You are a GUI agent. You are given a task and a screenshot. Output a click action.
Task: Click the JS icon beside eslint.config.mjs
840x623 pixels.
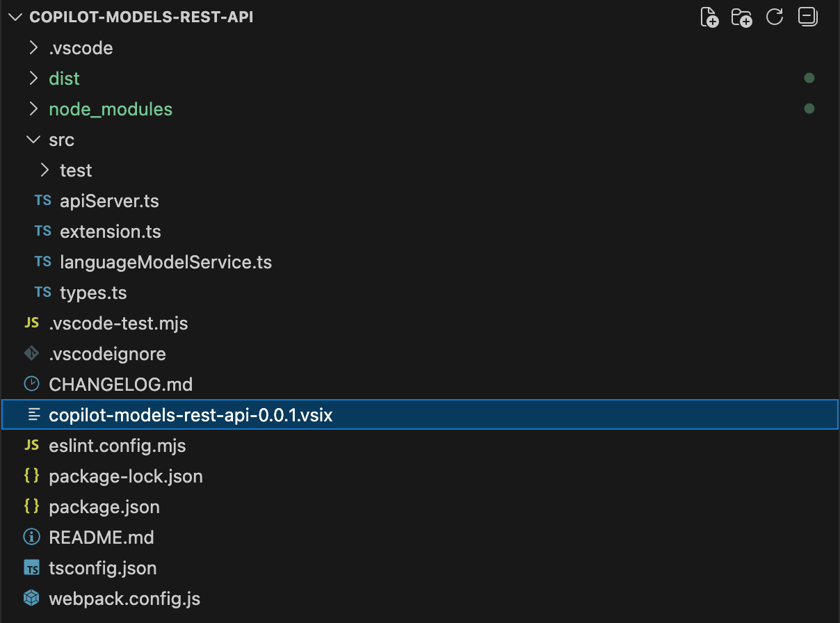click(x=31, y=446)
